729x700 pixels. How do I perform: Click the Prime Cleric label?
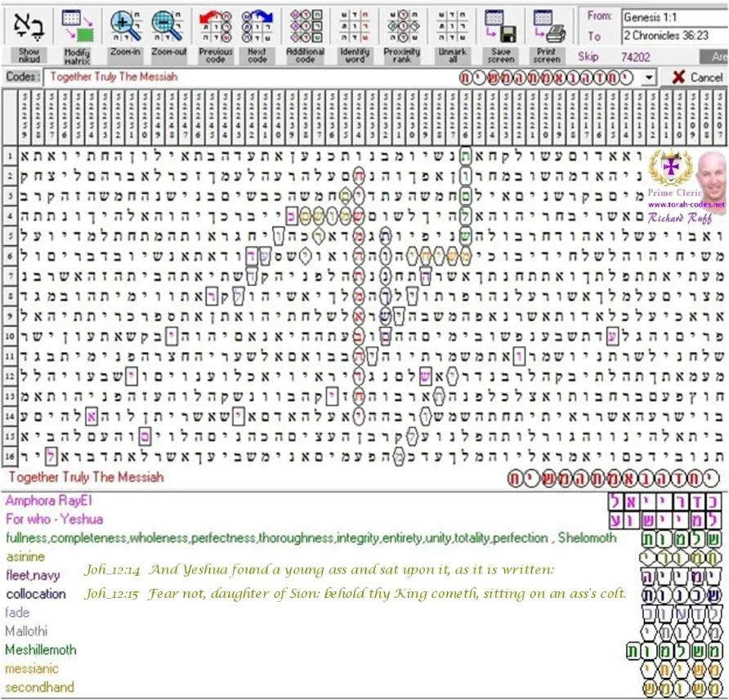[674, 193]
